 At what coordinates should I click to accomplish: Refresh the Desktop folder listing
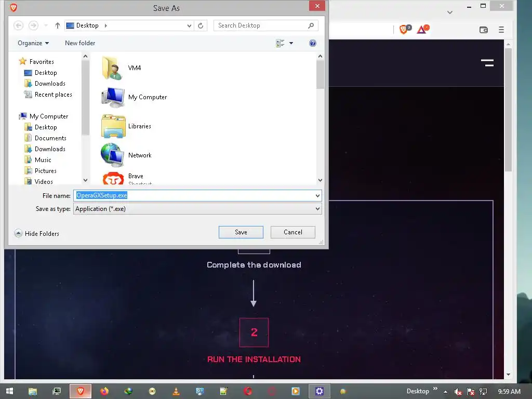pyautogui.click(x=201, y=25)
